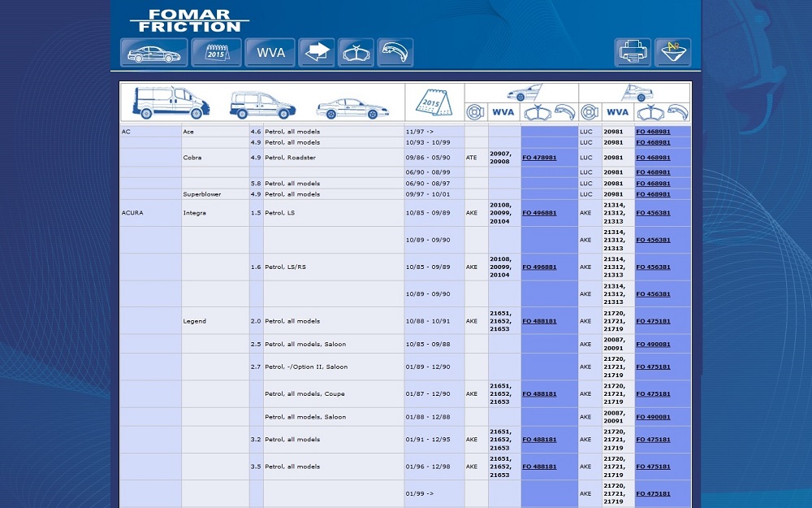Screen dimensions: 812x508
Task: Open FO 468981 link in 11/97 -> row
Action: click(653, 132)
